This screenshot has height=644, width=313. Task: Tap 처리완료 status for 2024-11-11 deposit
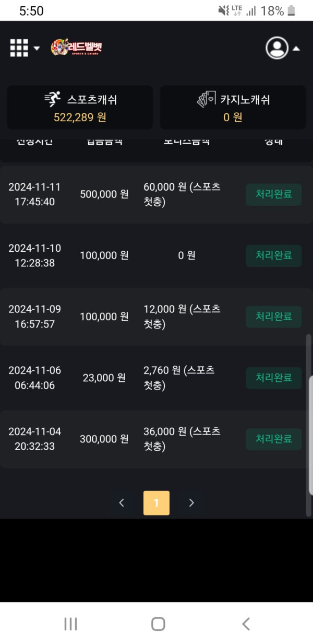[274, 194]
